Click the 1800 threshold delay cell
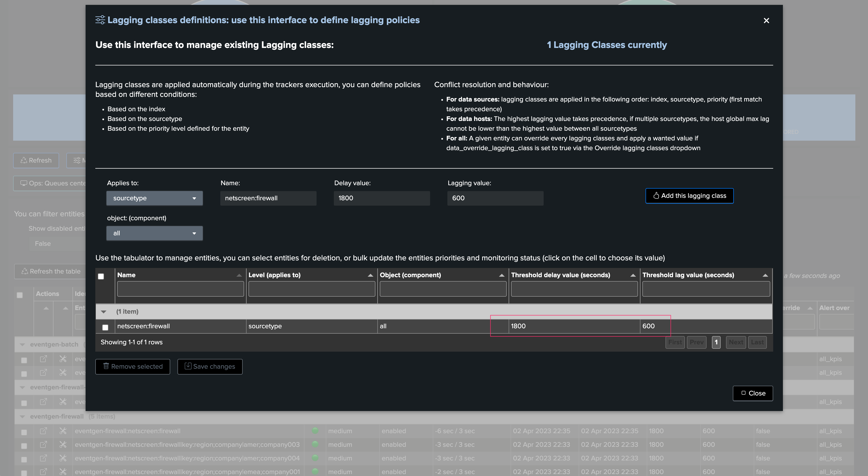This screenshot has height=476, width=868. pos(574,326)
